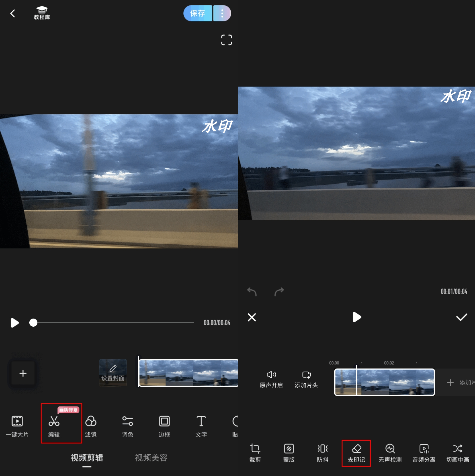This screenshot has width=475, height=476.
Task: Click the 画质修复 badge
Action: tap(68, 410)
